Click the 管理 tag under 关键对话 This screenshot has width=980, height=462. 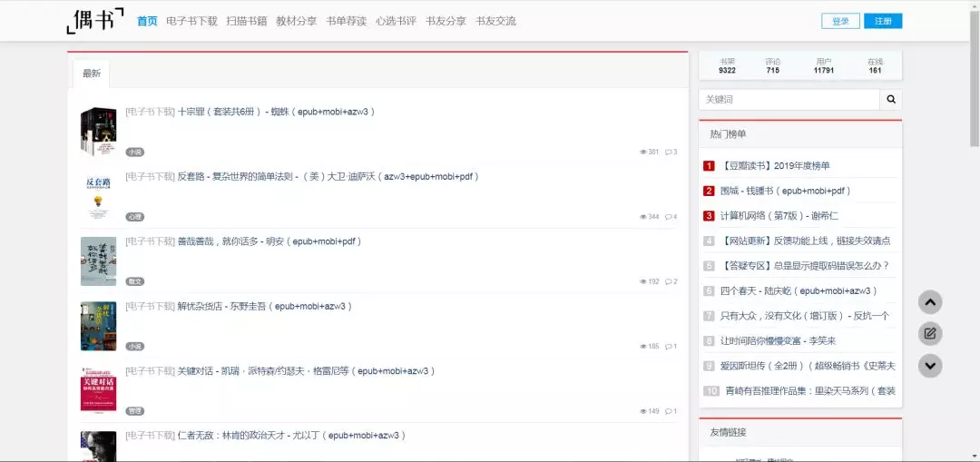pyautogui.click(x=135, y=411)
